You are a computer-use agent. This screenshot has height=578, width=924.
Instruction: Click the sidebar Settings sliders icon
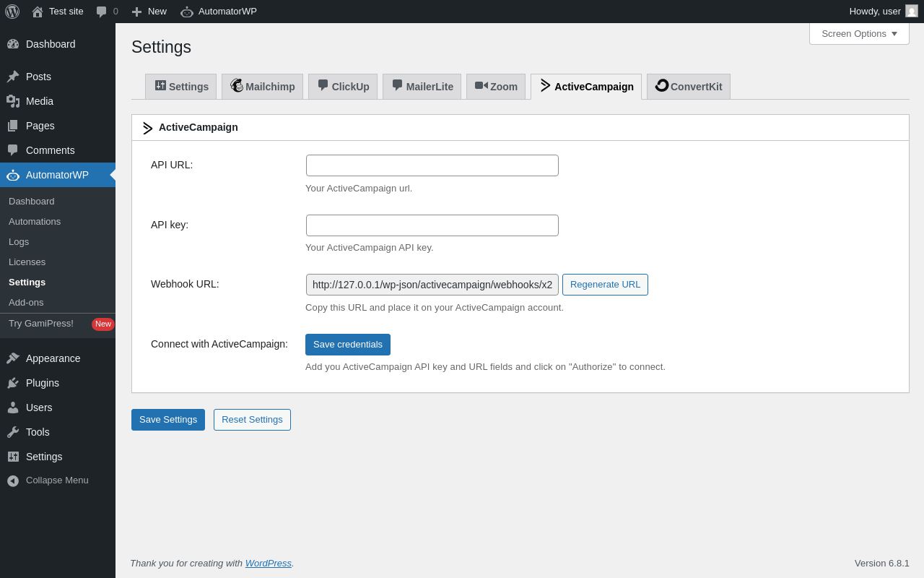coord(13,457)
